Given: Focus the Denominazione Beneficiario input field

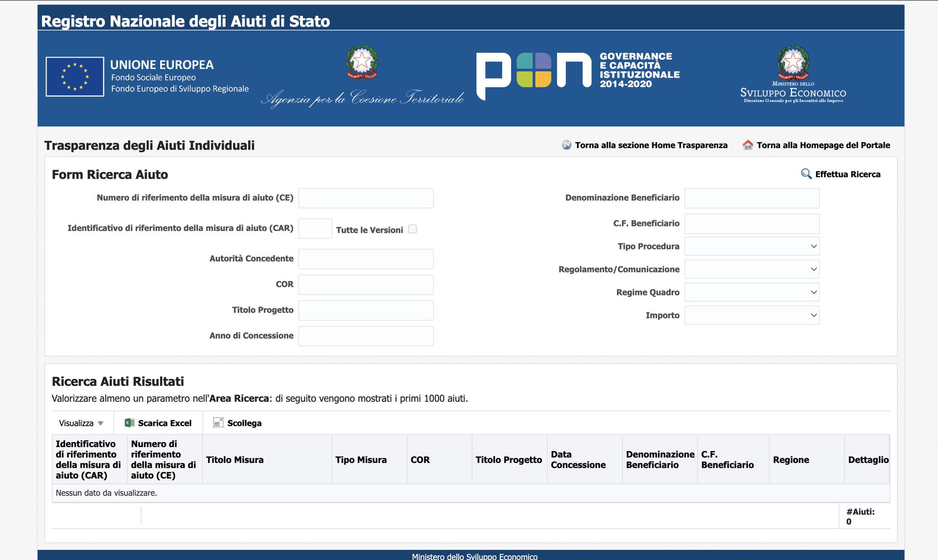Looking at the screenshot, I should pos(752,198).
